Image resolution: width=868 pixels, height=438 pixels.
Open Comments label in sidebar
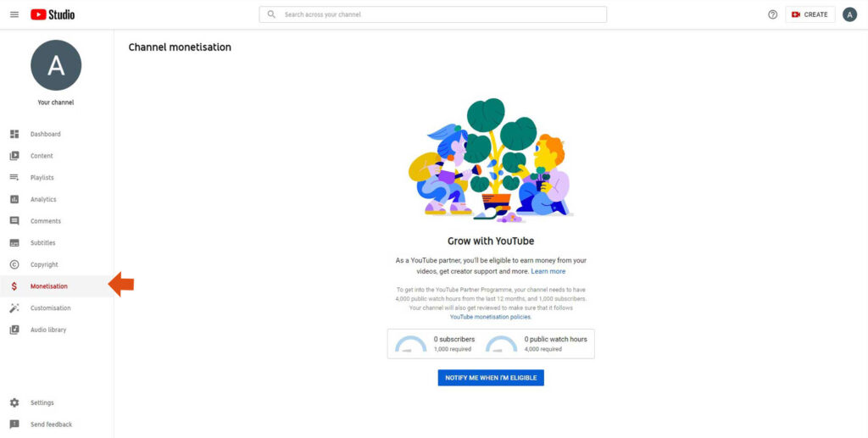coord(46,221)
